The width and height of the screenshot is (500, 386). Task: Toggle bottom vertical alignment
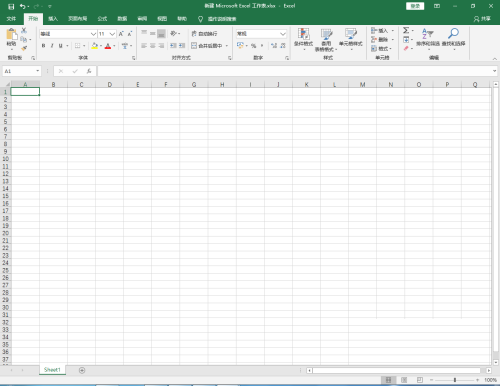pyautogui.click(x=161, y=34)
